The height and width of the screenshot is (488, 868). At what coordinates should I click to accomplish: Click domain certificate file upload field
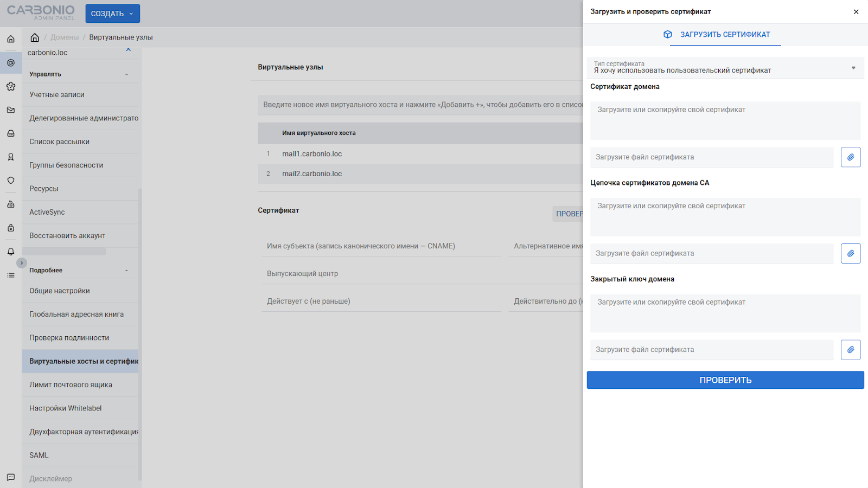click(712, 157)
